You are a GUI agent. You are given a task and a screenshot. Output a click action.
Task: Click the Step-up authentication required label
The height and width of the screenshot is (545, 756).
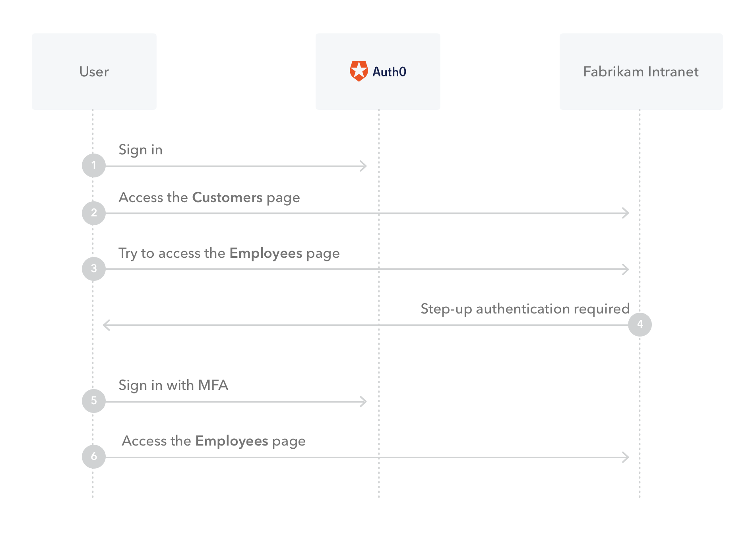point(525,309)
